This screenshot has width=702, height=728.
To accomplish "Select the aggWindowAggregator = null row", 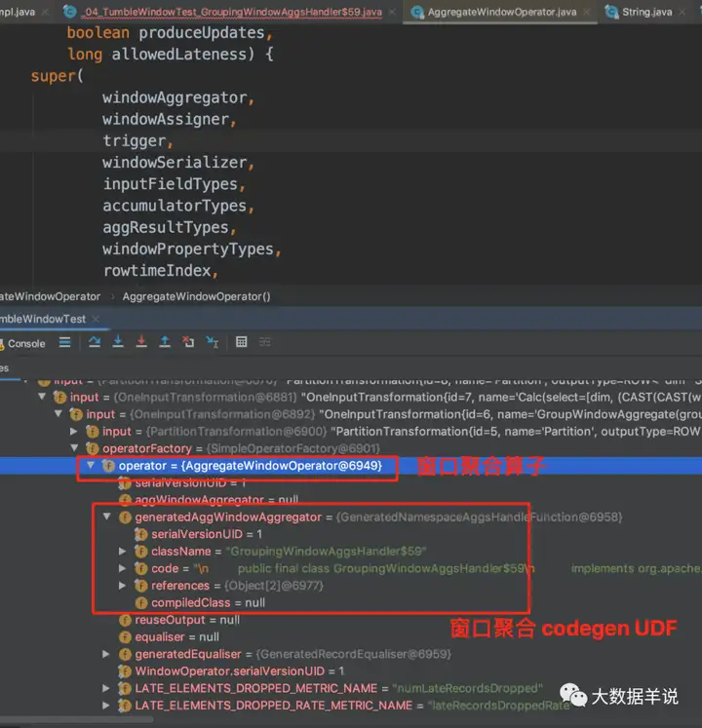I will 351,500.
